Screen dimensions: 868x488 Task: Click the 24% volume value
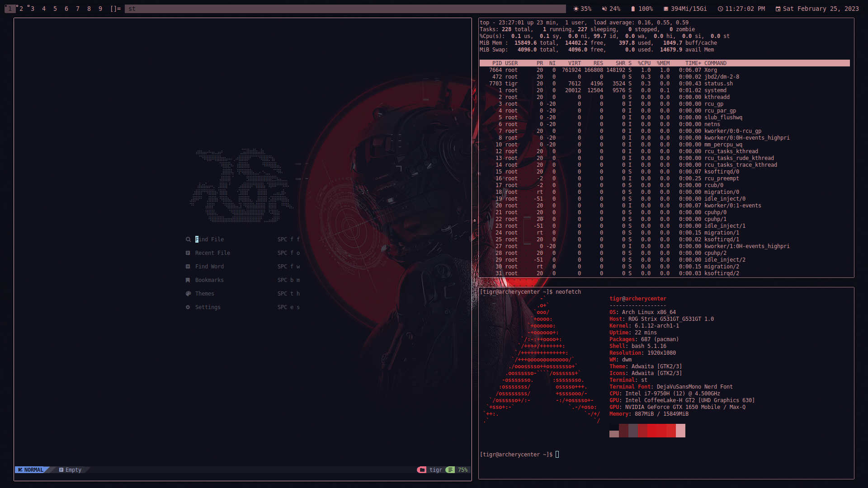pos(615,9)
